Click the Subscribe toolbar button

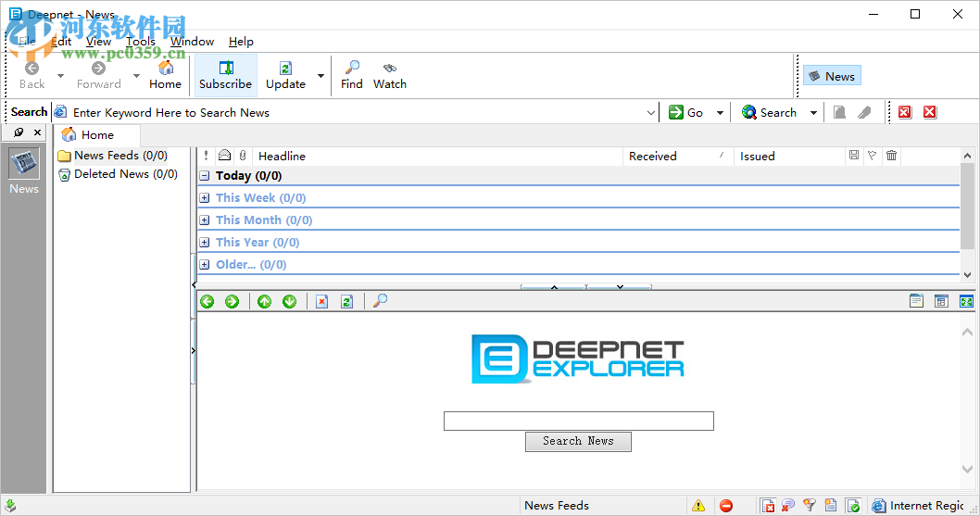click(226, 75)
